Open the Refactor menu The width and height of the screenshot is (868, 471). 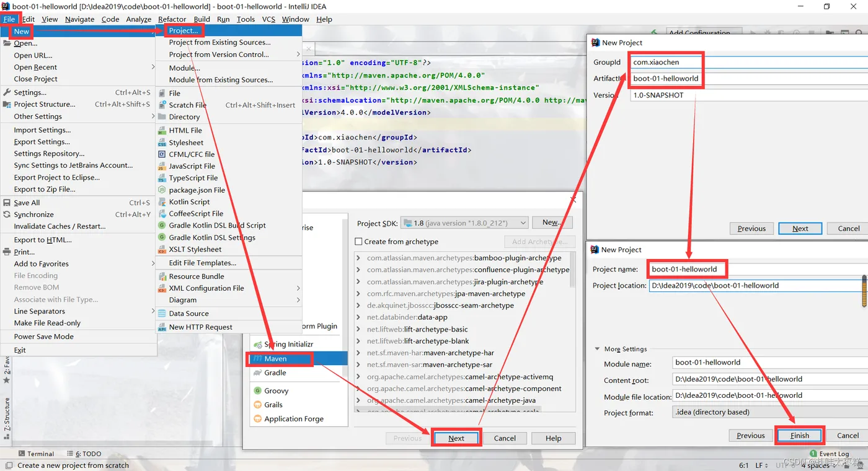pyautogui.click(x=172, y=19)
